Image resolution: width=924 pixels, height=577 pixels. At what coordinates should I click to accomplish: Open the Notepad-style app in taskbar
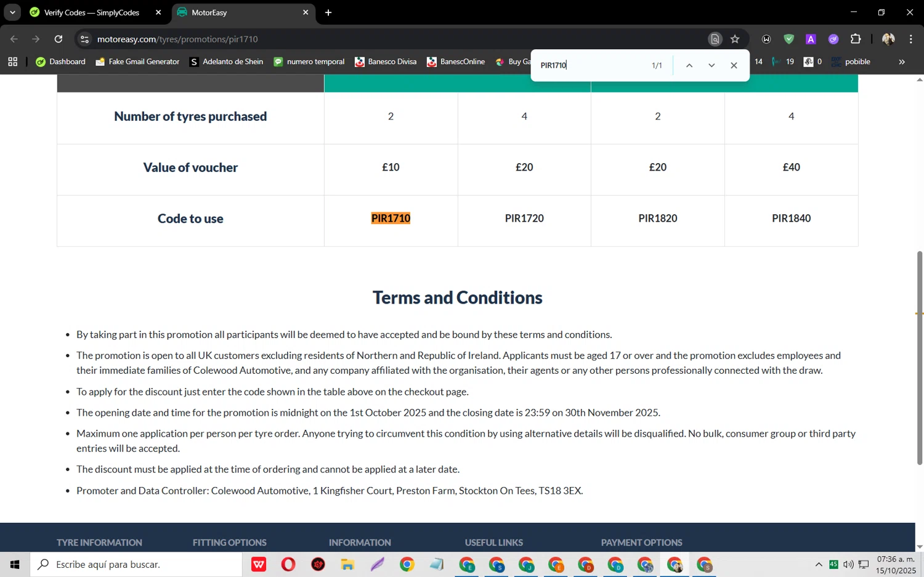pos(437,564)
